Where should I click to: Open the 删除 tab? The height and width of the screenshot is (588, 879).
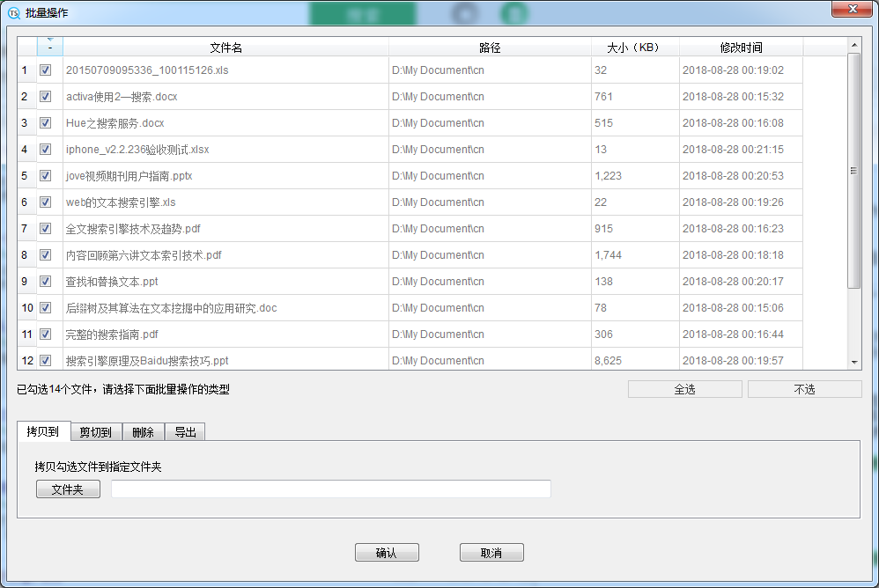(x=143, y=432)
